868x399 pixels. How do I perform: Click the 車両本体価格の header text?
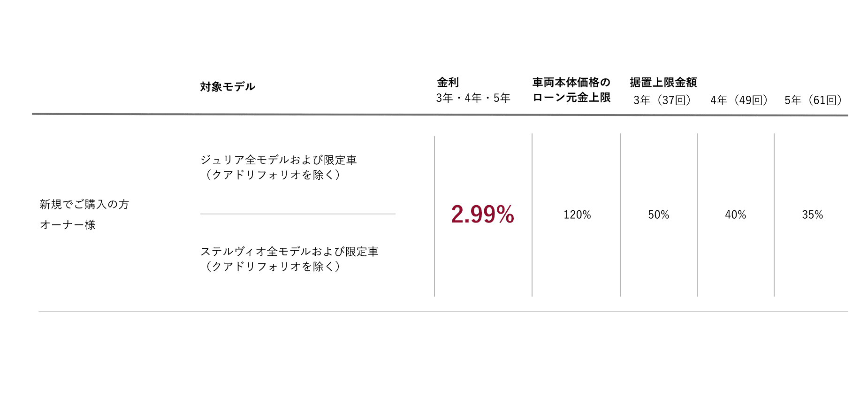571,83
